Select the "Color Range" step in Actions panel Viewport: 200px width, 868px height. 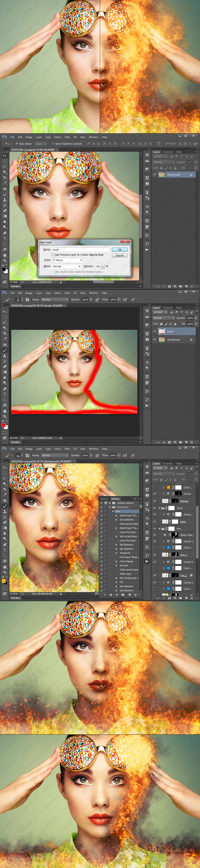point(126,561)
